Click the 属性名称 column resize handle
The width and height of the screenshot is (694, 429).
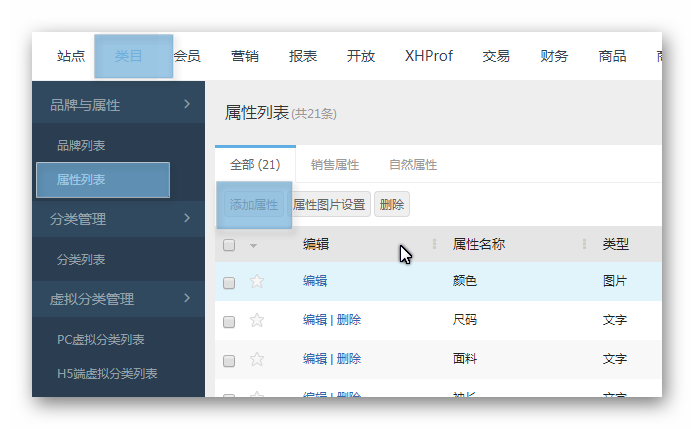(584, 244)
